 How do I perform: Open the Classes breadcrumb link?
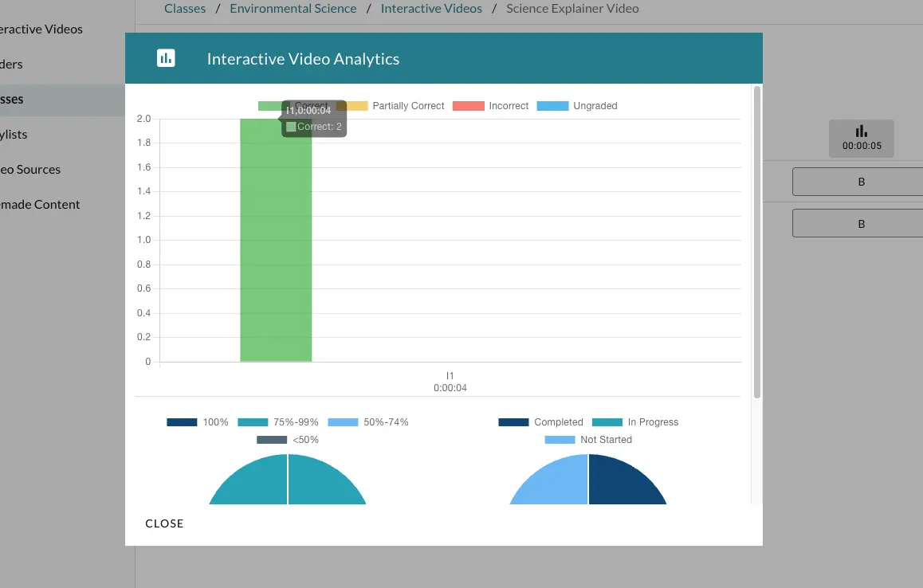pos(185,8)
